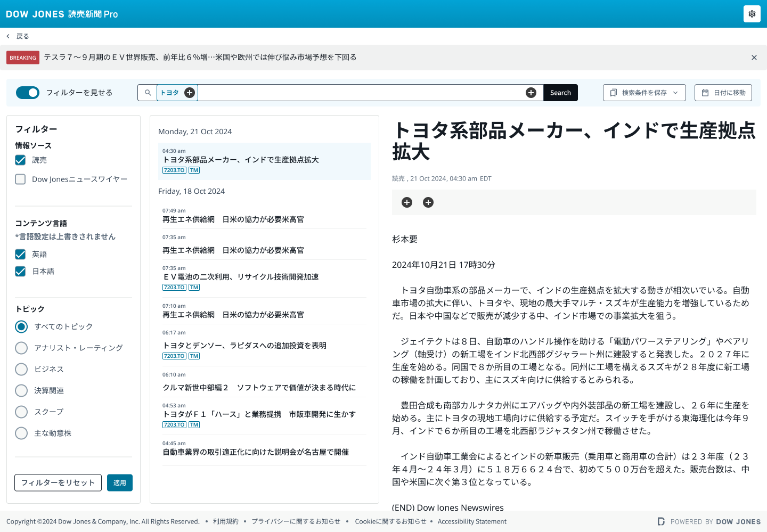Image resolution: width=767 pixels, height=532 pixels.
Task: Open クルマ新世中部編２ article
Action: (264, 382)
